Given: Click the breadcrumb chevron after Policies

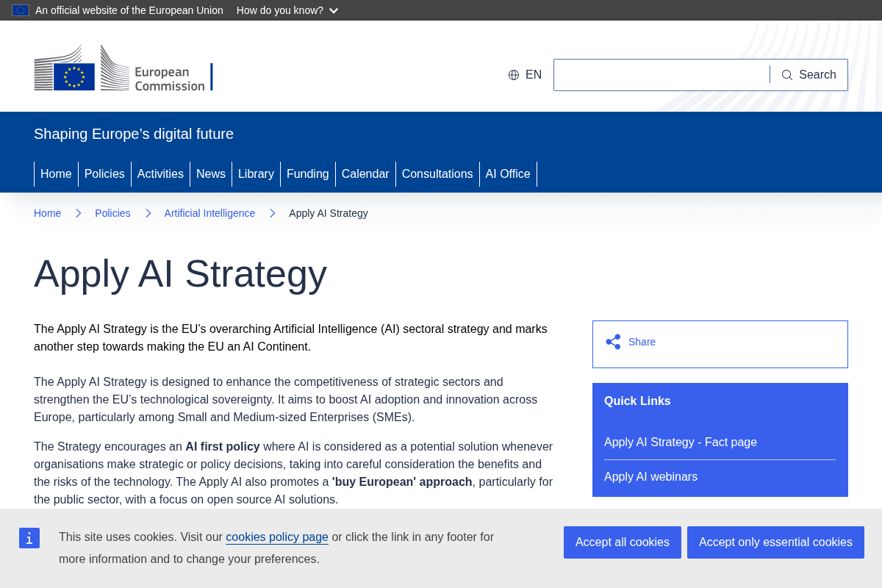Looking at the screenshot, I should click(x=148, y=213).
